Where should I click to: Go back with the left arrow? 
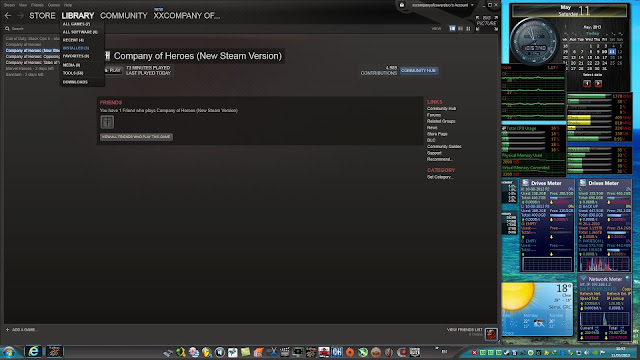click(x=8, y=16)
